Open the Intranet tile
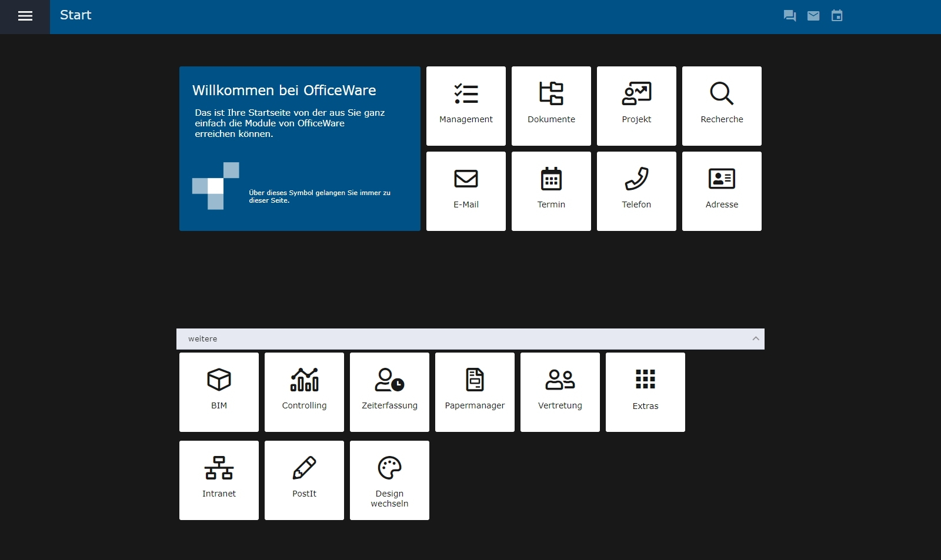Screen dimensions: 941x560 (x=219, y=480)
